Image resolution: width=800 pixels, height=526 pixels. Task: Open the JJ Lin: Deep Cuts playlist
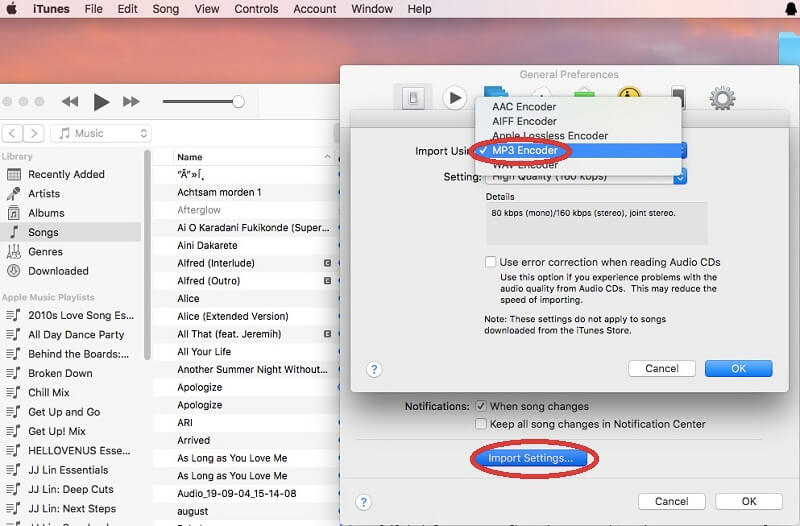[x=71, y=490]
